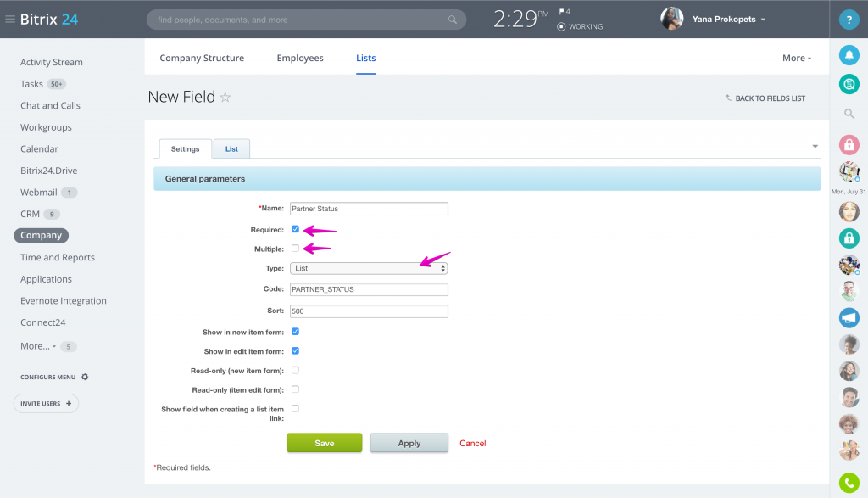Screen dimensions: 868x498
Task: Click the Sort field containing 500
Action: [x=369, y=311]
